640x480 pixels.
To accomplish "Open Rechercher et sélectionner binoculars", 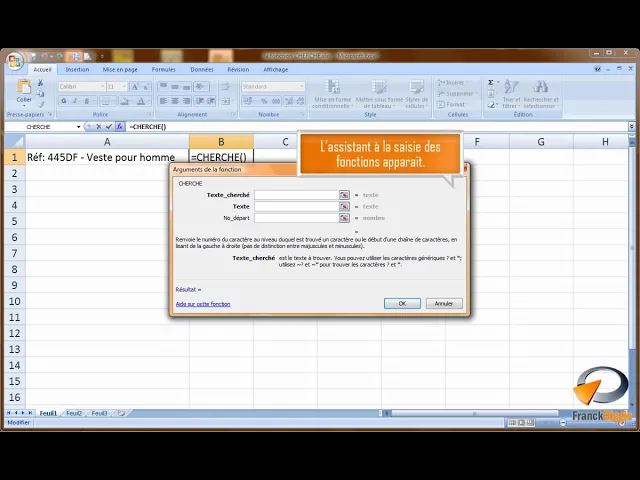I will [541, 94].
